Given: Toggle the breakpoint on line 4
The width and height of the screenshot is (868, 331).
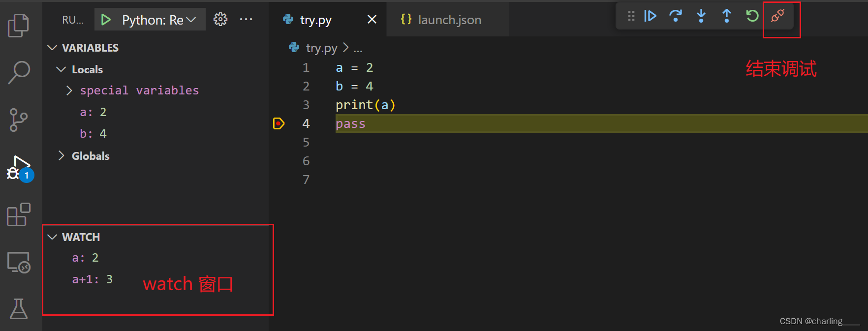Looking at the screenshot, I should (x=279, y=123).
